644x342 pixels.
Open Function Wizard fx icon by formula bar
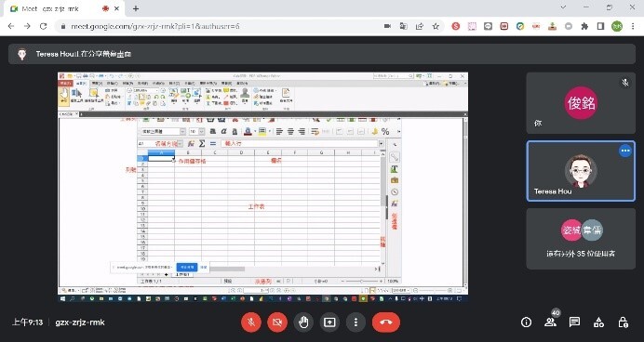pos(191,143)
